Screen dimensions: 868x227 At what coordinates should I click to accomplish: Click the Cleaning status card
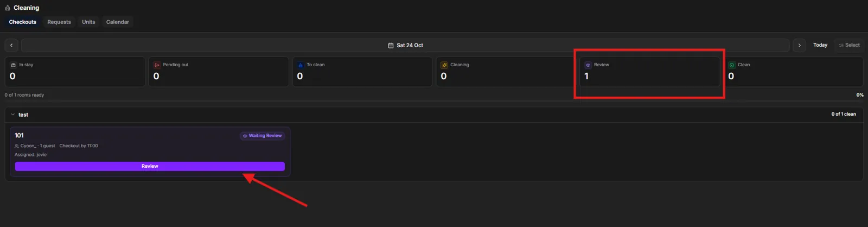[506, 72]
